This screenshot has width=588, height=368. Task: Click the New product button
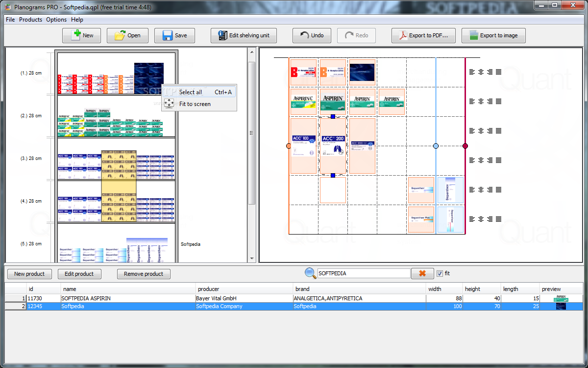29,274
